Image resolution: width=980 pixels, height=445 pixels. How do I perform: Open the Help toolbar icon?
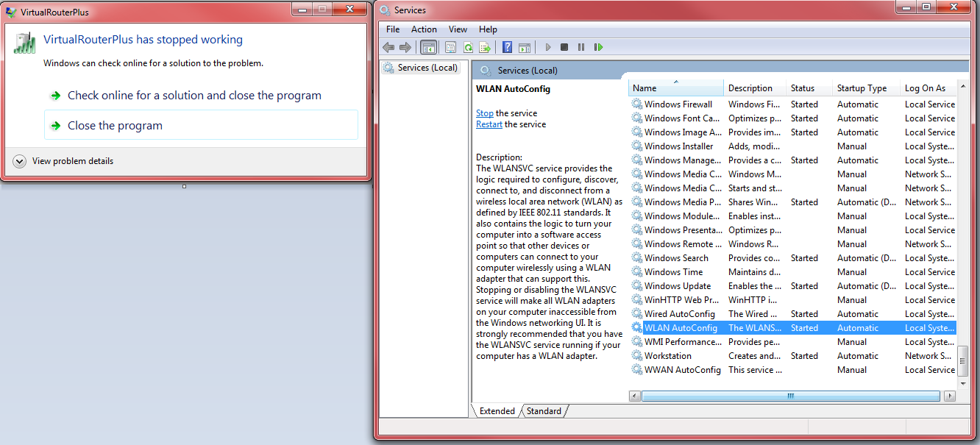(507, 47)
